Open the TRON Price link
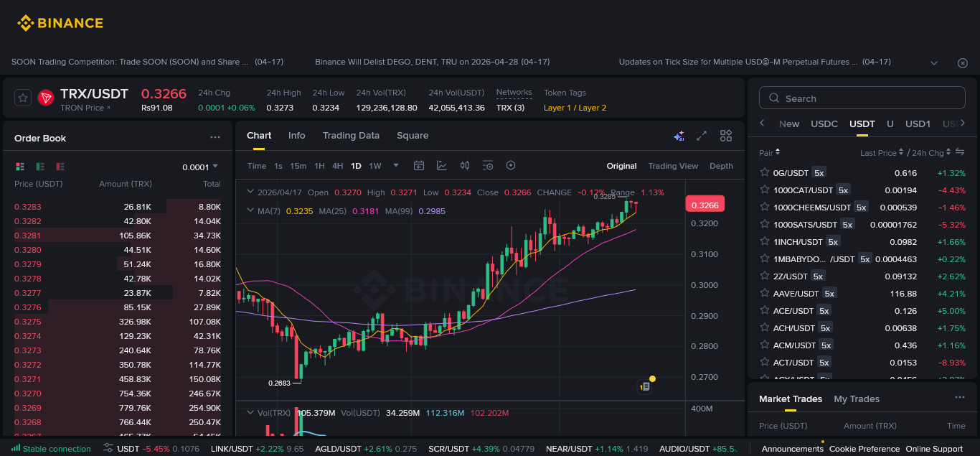 click(85, 108)
